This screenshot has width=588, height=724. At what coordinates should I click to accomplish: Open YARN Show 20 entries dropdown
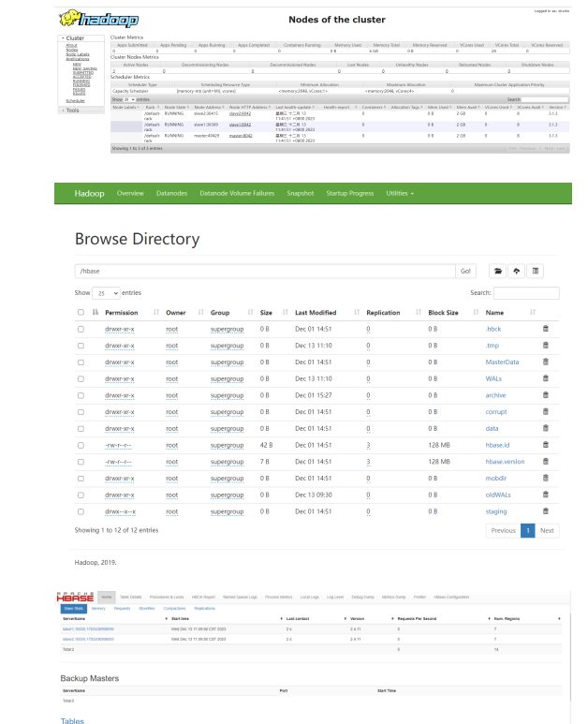click(x=129, y=99)
